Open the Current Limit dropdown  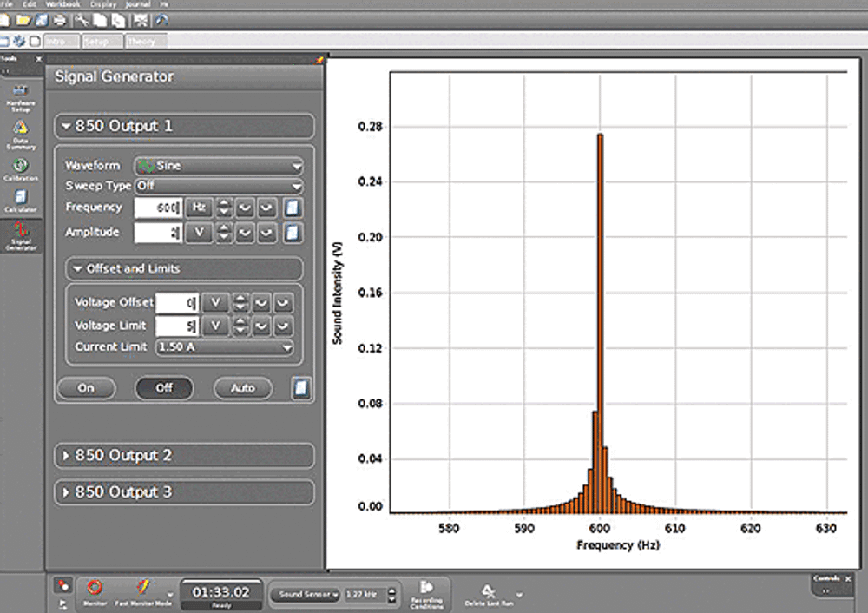[223, 347]
